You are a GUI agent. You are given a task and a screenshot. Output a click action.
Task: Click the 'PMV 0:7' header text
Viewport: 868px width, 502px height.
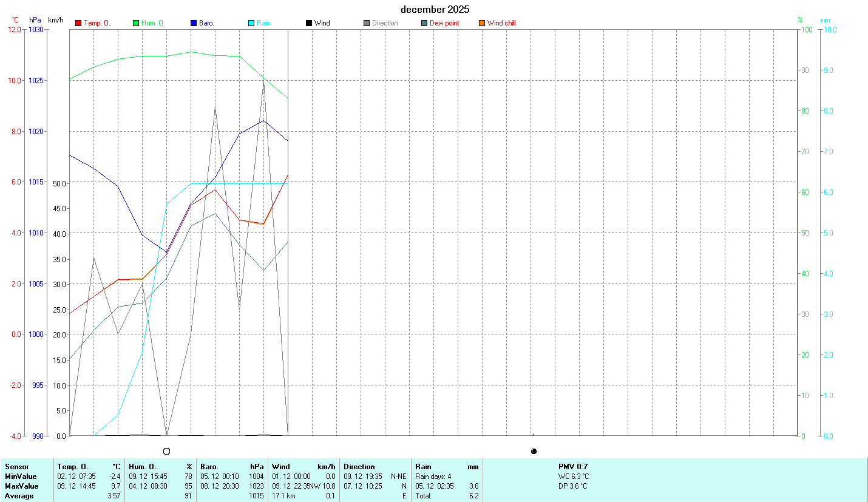(573, 466)
